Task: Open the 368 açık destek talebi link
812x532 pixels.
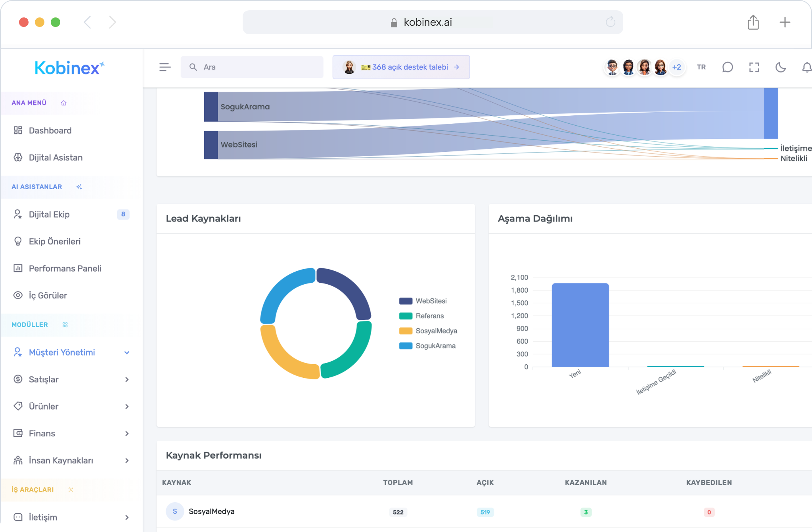Action: (401, 67)
